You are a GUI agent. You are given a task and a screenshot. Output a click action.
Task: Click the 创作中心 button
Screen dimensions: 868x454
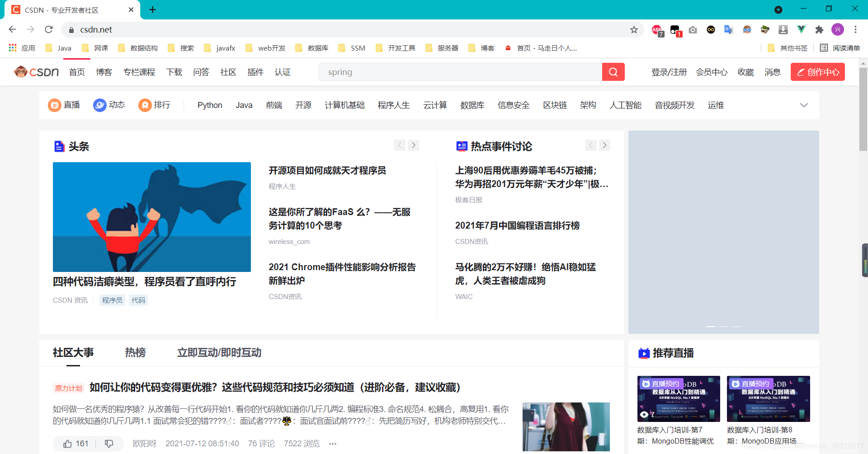(x=817, y=72)
